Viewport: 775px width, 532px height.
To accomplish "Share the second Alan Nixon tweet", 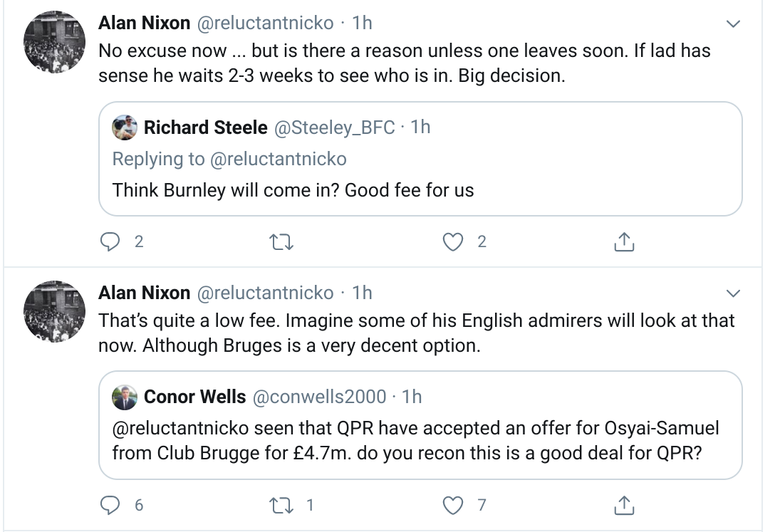I will [x=624, y=506].
